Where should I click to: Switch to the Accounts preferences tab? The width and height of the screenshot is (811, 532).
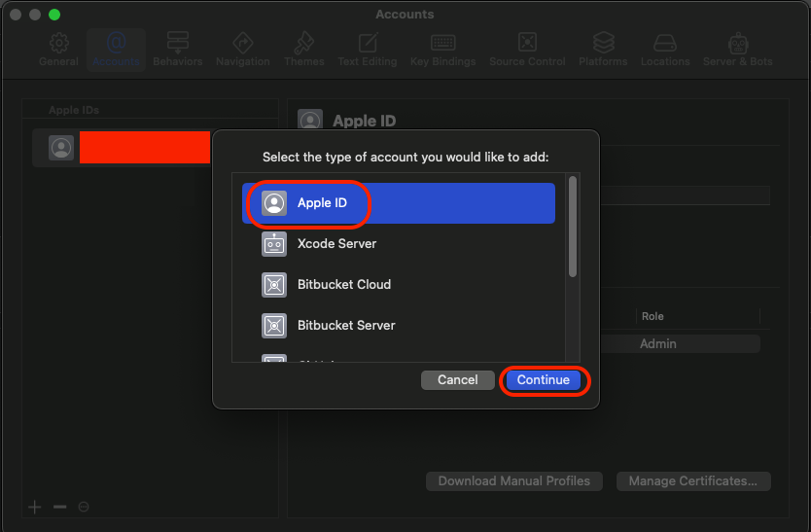pyautogui.click(x=116, y=50)
